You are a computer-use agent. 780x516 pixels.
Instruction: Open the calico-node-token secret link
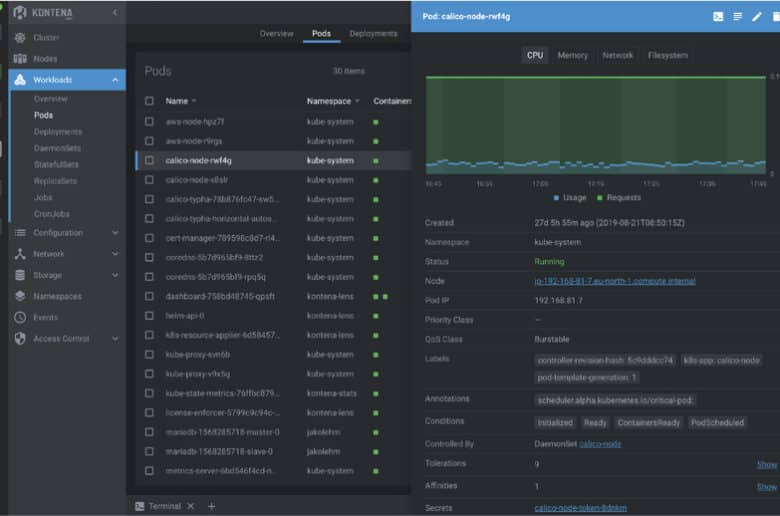pos(581,508)
